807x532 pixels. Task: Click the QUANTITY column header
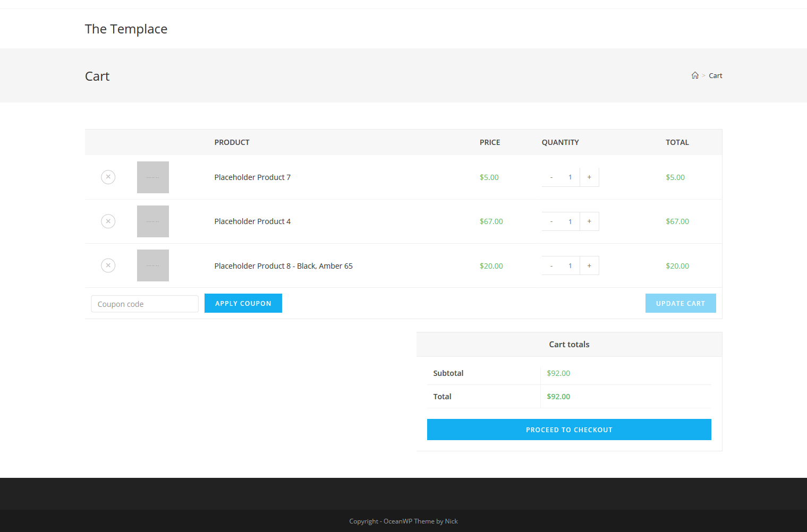(x=560, y=142)
